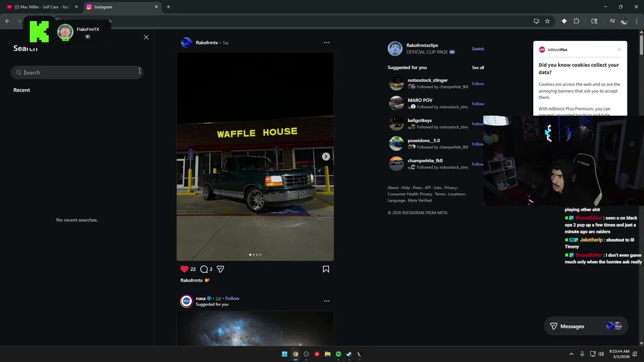Install app icon in address bar

tap(536, 21)
